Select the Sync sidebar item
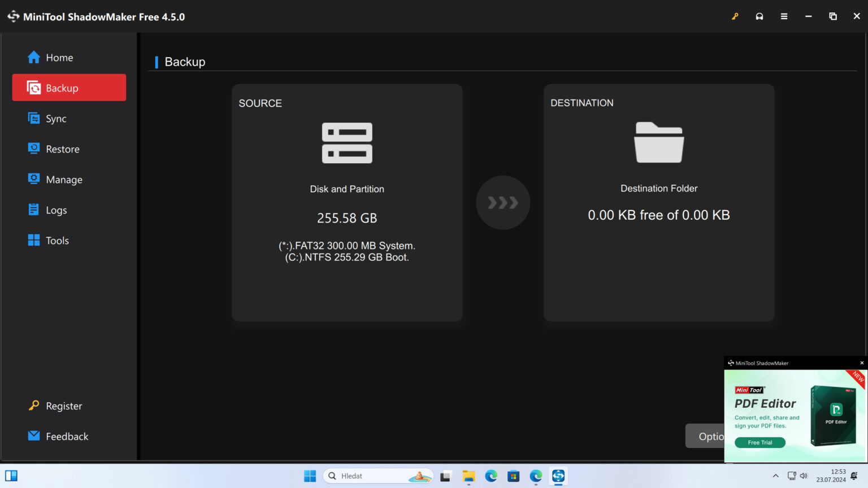 coord(56,119)
